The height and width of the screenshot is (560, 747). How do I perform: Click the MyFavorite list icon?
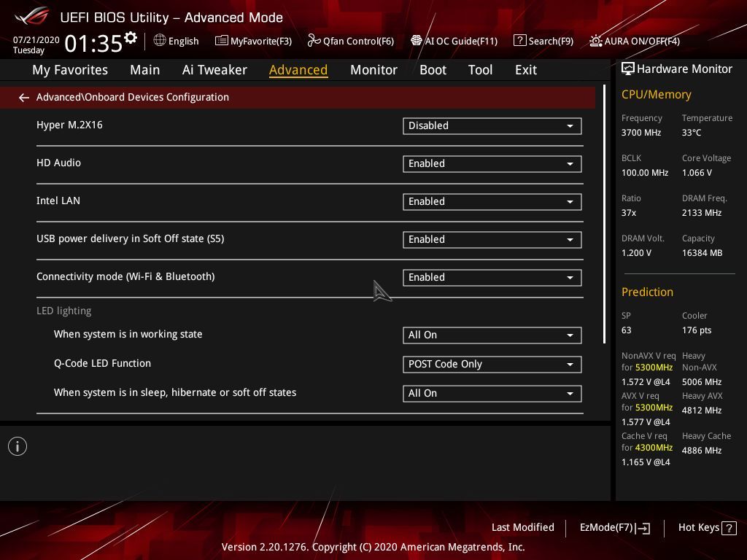click(x=222, y=41)
